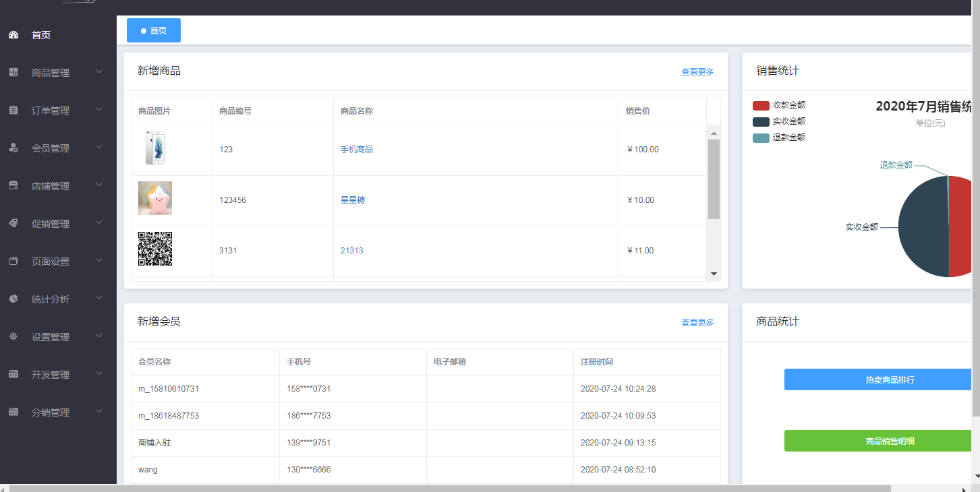The height and width of the screenshot is (492, 980).
Task: Click the 订单管理 clipboard icon
Action: [13, 111]
